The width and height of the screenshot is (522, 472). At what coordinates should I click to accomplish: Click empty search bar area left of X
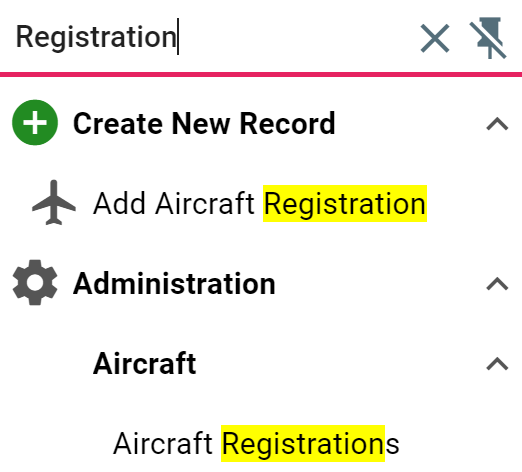point(297,37)
